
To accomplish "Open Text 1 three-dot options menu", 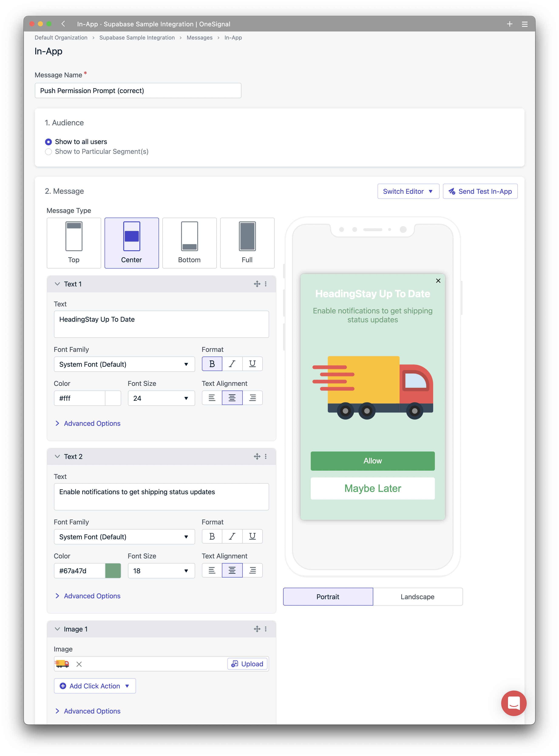I will point(266,284).
